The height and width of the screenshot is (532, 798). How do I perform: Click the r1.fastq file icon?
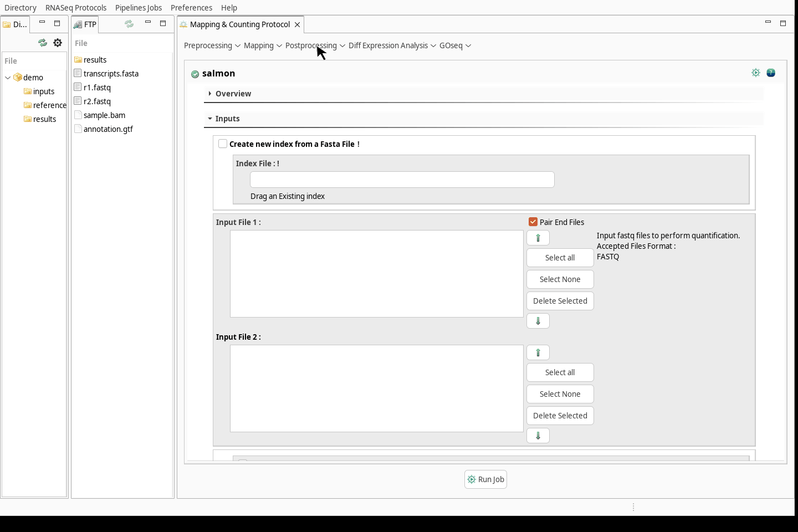[x=78, y=87]
